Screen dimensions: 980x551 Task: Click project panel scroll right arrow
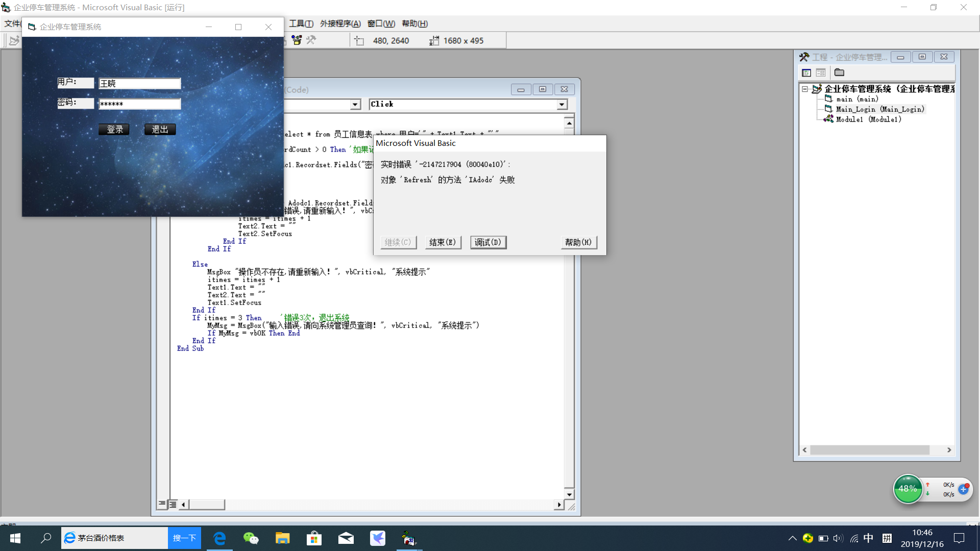pyautogui.click(x=949, y=450)
